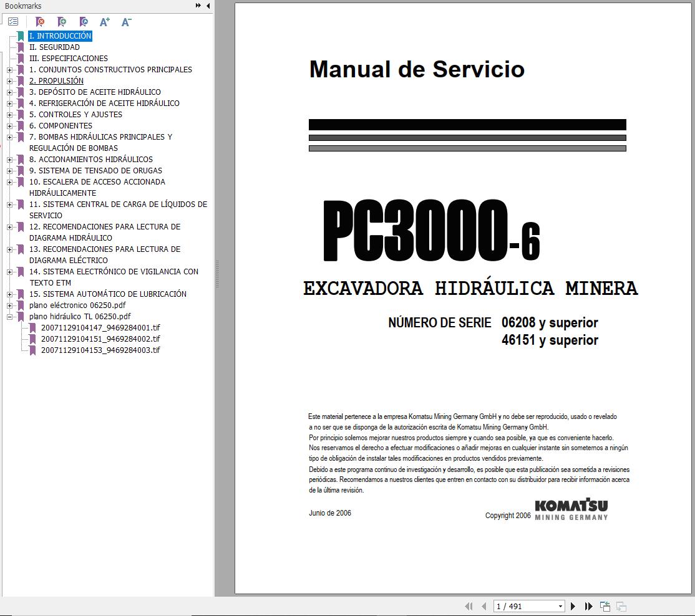695x616 pixels.
Task: Click the set bookmark destination icon
Action: pyautogui.click(x=84, y=22)
